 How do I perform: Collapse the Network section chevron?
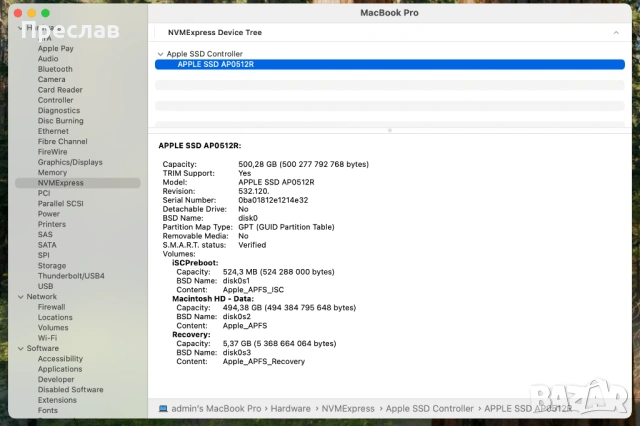[x=20, y=297]
